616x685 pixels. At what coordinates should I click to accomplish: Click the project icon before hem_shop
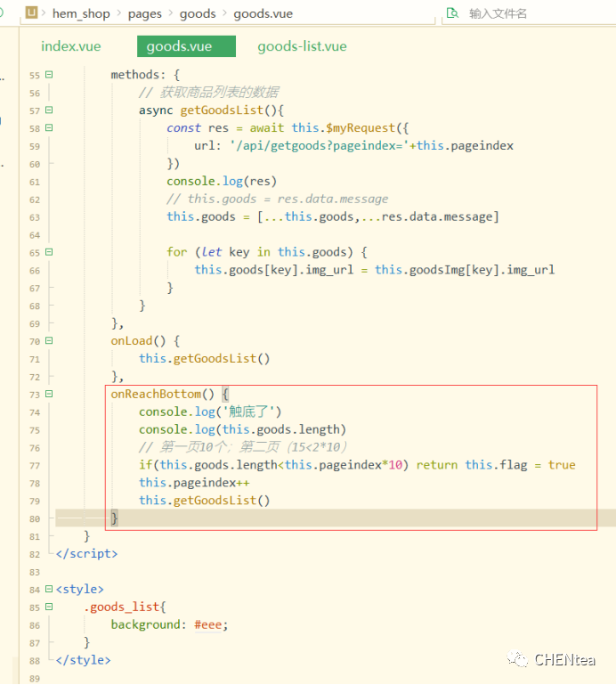click(x=32, y=13)
